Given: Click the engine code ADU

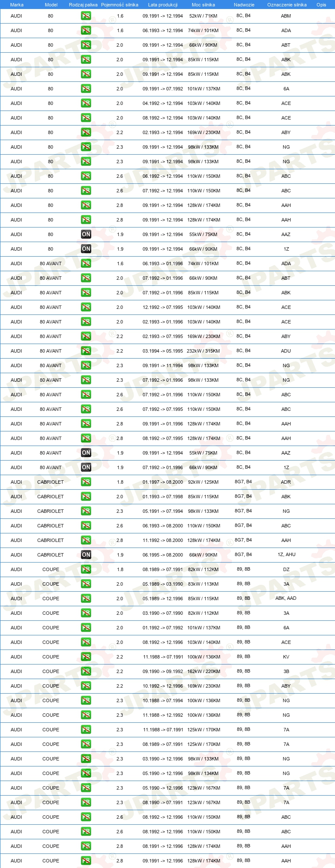Looking at the screenshot, I should (286, 351).
